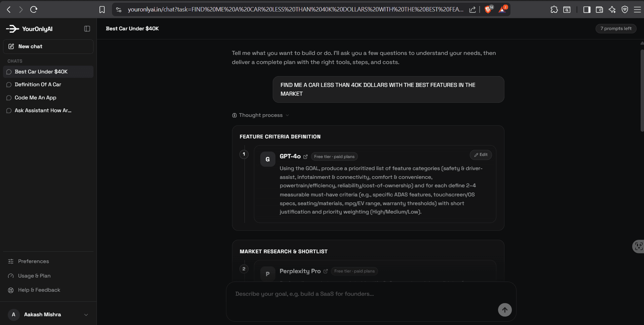Viewport: 644px width, 325px height.
Task: Open the browser extensions puzzle icon
Action: point(554,10)
